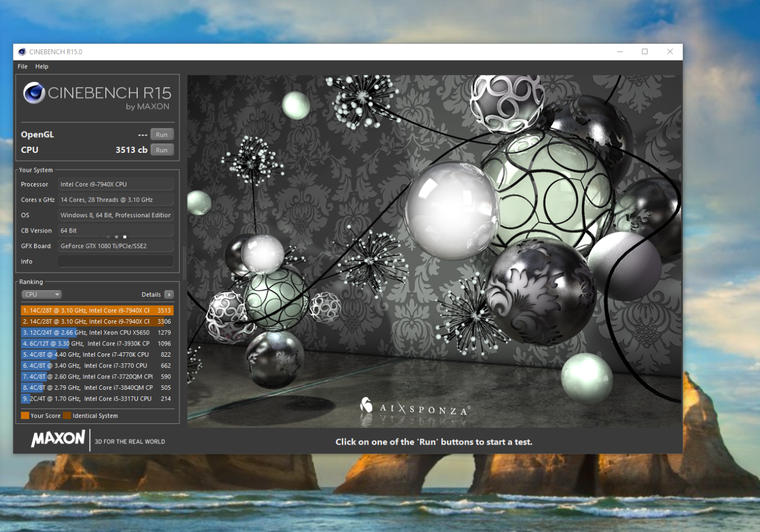Click the OS field Windows 8 64 Bit
Image resolution: width=760 pixels, height=532 pixels.
(116, 215)
